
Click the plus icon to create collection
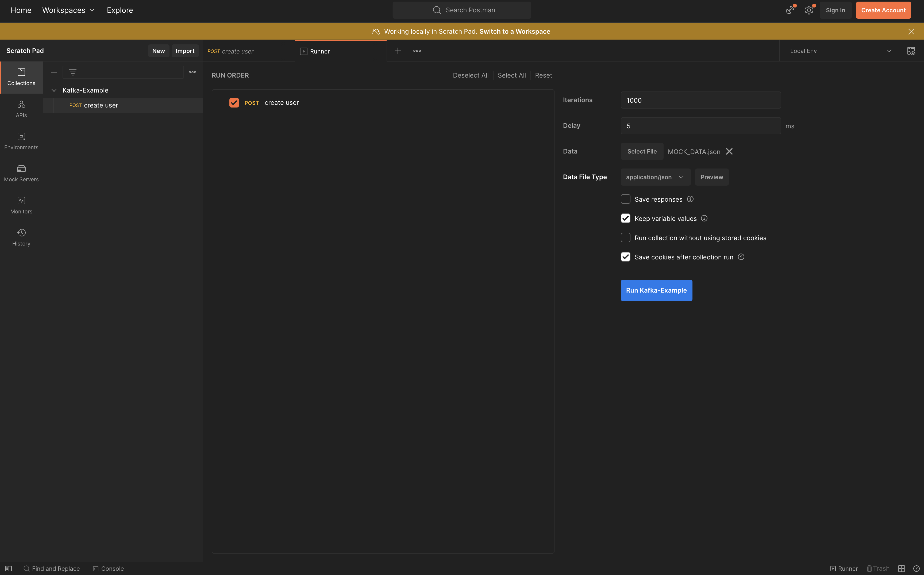click(x=54, y=72)
